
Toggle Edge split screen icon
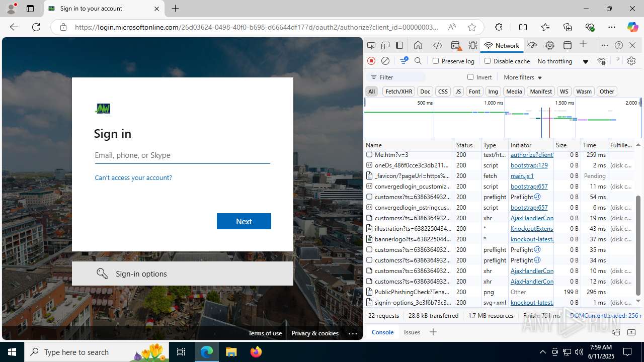pos(523,27)
